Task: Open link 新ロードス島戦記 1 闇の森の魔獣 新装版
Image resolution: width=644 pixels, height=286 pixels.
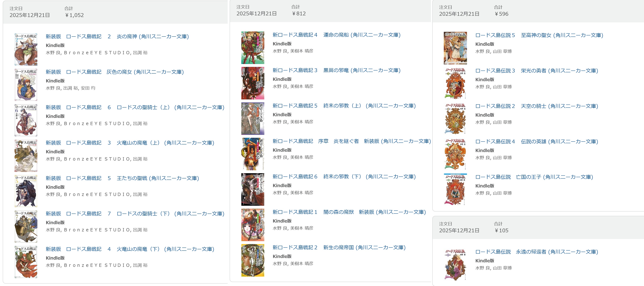Action: point(349,212)
